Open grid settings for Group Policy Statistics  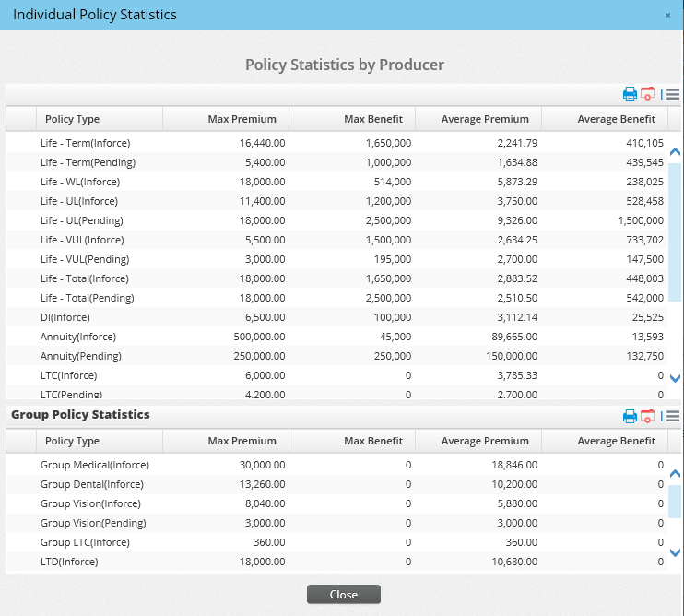click(x=648, y=416)
